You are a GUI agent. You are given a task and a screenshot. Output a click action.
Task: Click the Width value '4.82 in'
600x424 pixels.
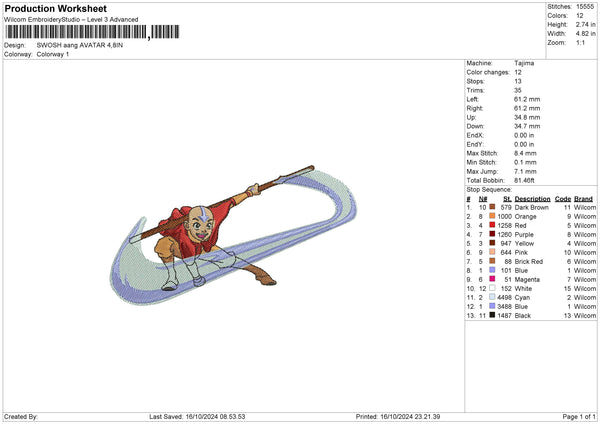[586, 34]
